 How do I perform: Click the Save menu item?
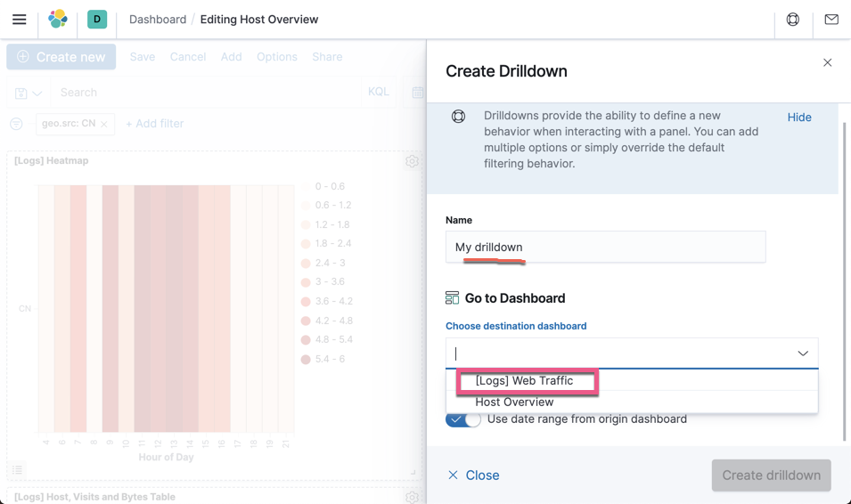[x=143, y=57]
